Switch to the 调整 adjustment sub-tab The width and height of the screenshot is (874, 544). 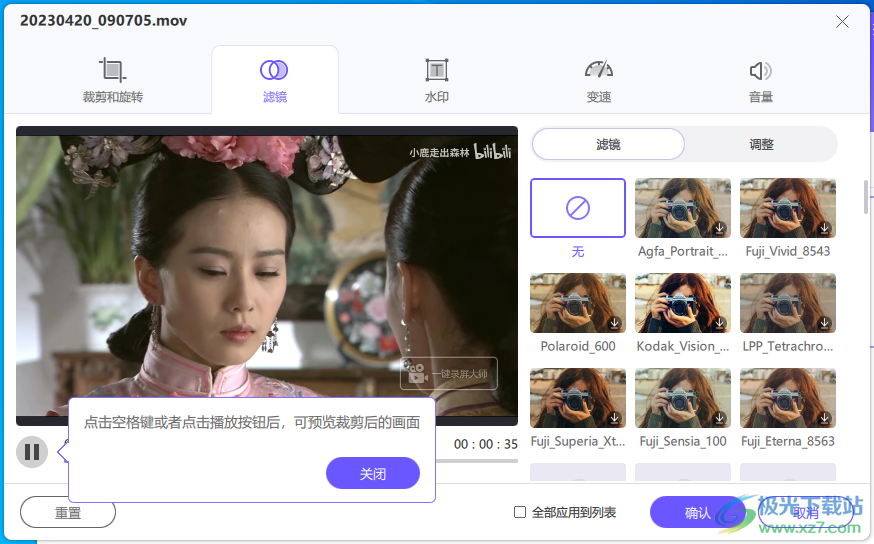(x=761, y=144)
